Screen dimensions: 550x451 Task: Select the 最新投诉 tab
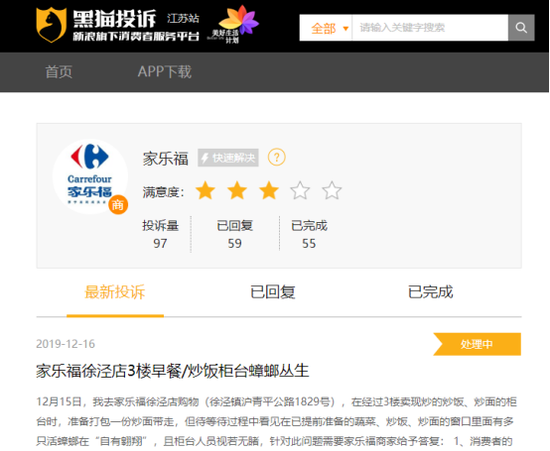point(115,292)
